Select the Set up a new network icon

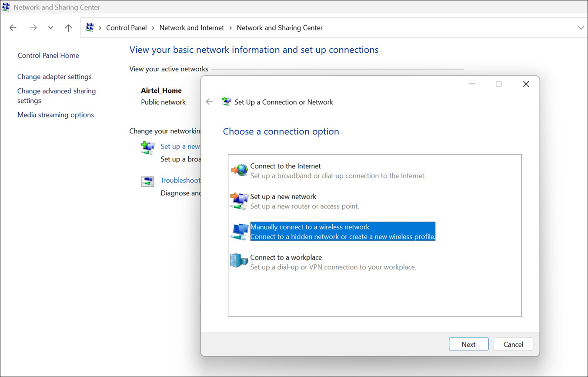[x=239, y=201]
